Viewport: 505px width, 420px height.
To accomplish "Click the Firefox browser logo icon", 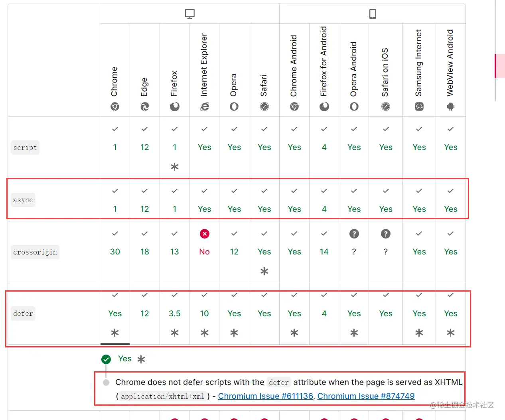I will click(x=175, y=106).
